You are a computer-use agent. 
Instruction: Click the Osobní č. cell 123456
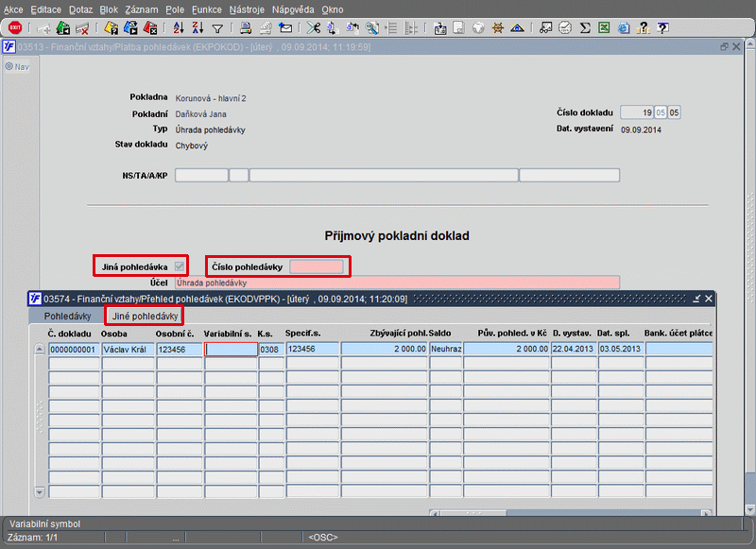(180, 349)
